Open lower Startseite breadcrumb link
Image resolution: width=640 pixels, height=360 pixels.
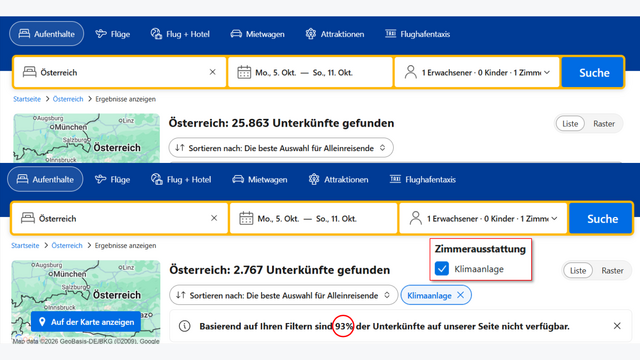[25, 245]
